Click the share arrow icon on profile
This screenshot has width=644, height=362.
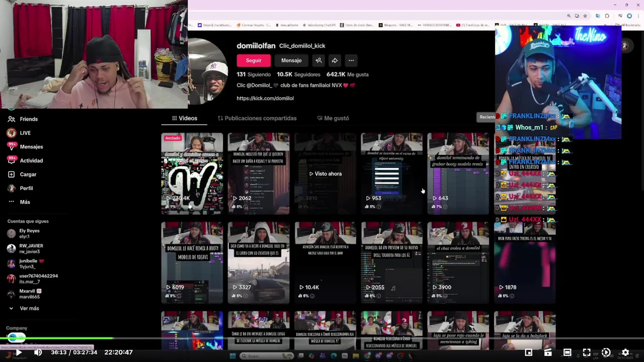(x=335, y=60)
